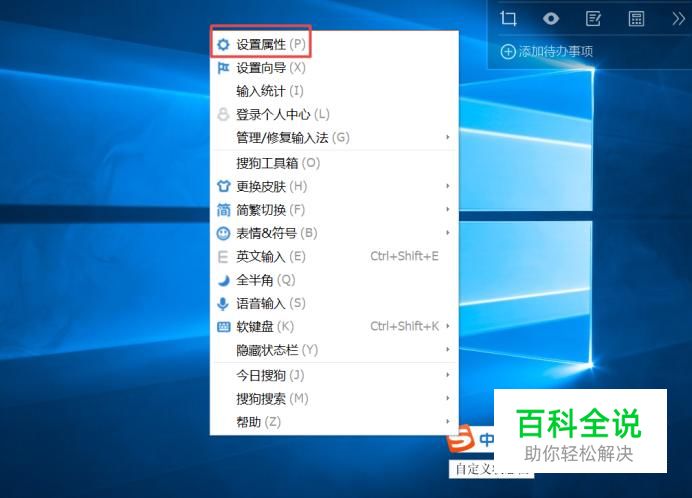Open 设置属性 (P) menu entry
The width and height of the screenshot is (692, 498).
point(334,44)
